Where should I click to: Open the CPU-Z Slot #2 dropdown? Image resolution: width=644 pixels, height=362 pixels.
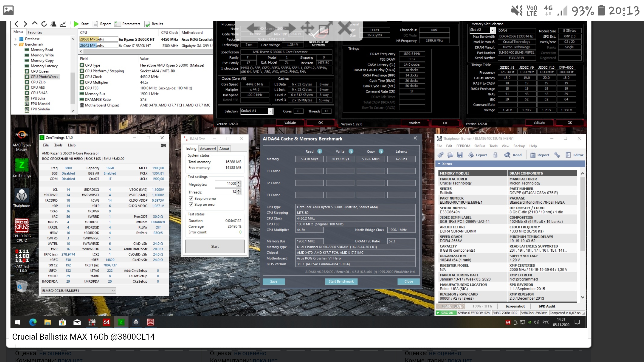click(492, 30)
